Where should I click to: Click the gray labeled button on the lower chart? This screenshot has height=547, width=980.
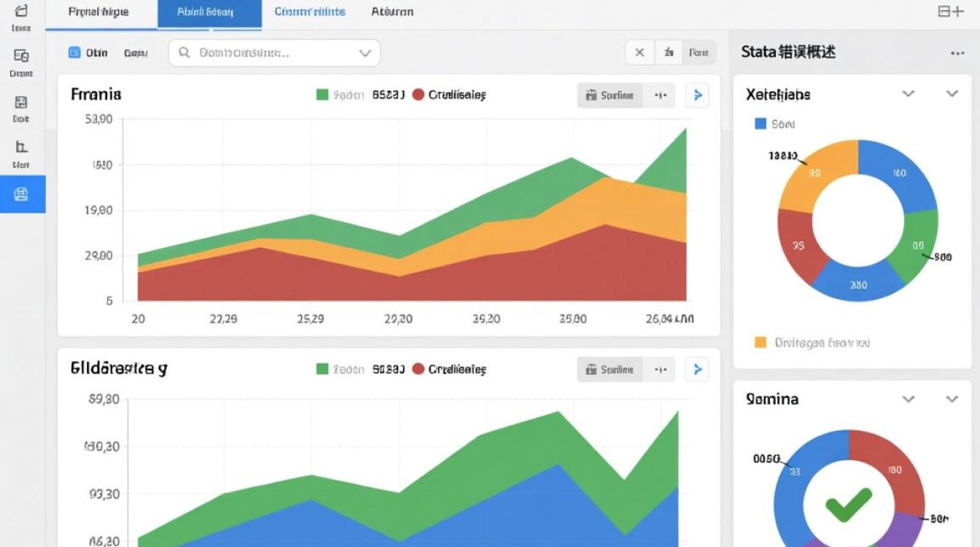tap(610, 370)
